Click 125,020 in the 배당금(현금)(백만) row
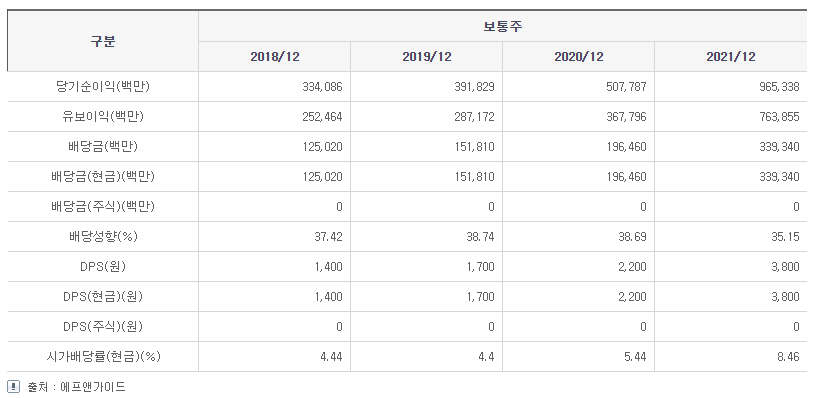This screenshot has width=814, height=398. [x=322, y=177]
